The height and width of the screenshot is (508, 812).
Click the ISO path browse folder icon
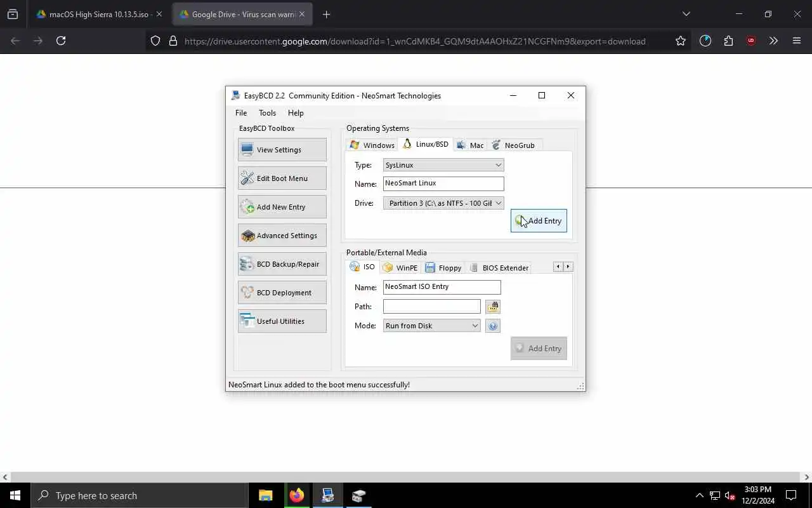click(493, 307)
